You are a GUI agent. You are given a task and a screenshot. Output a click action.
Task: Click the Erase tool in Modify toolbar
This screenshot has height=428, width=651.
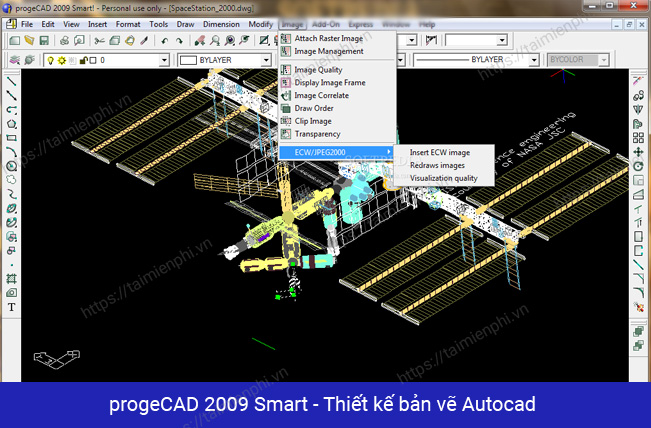[638, 81]
